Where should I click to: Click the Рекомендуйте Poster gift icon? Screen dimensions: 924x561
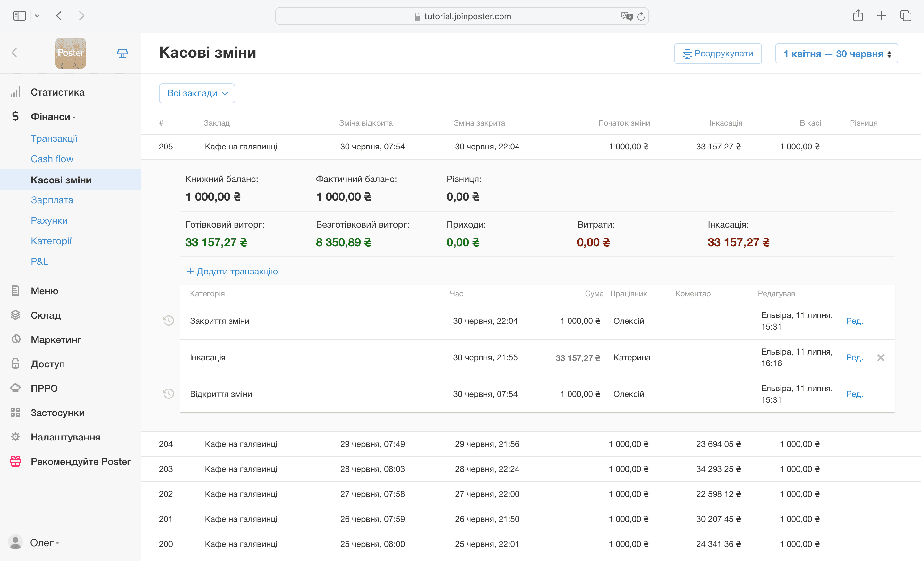pyautogui.click(x=15, y=461)
